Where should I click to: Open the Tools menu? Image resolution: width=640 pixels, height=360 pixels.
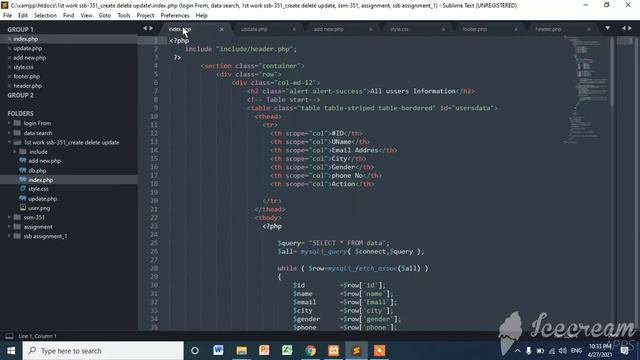click(124, 16)
